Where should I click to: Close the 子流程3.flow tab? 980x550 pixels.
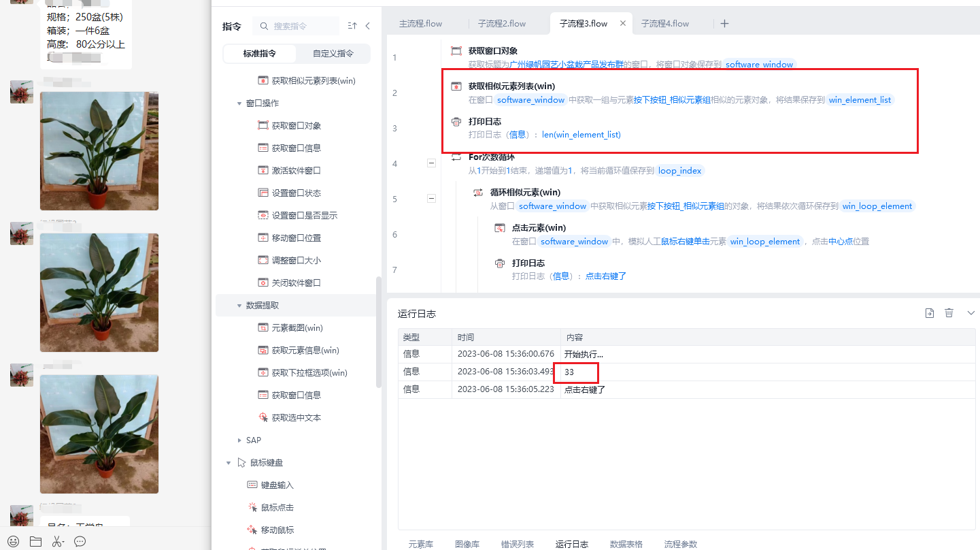[x=623, y=23]
